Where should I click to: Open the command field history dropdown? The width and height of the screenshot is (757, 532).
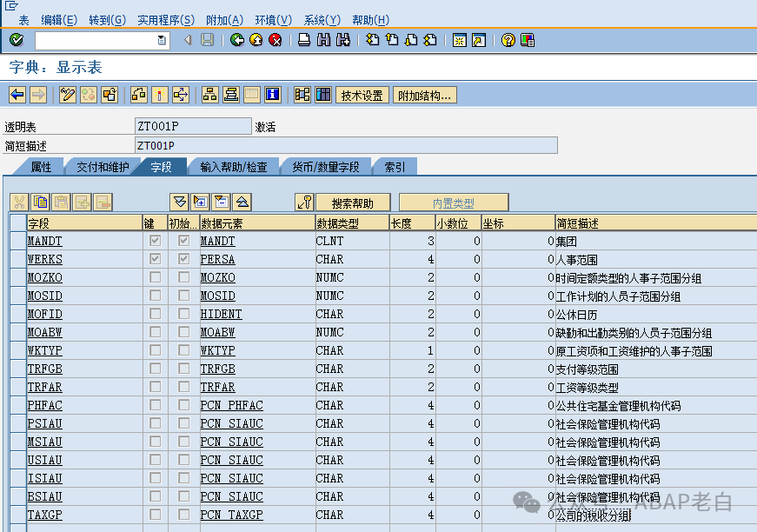pyautogui.click(x=162, y=40)
